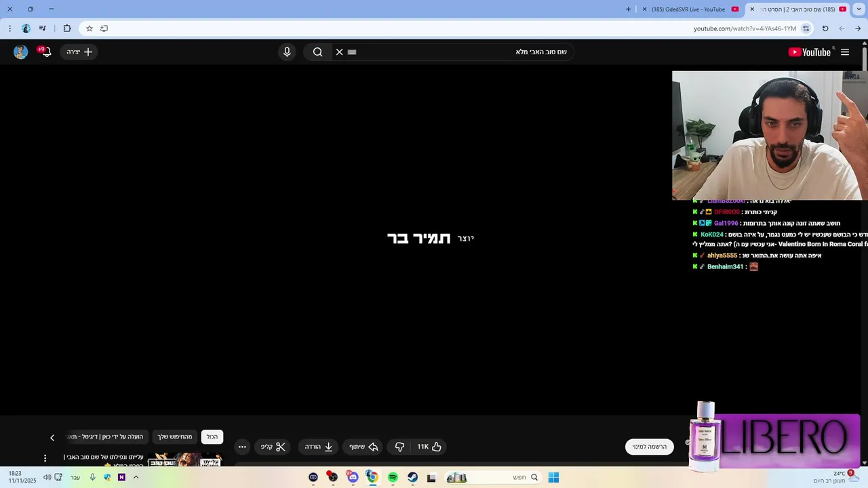Select the 'הכול' filter chip
Screen dimensions: 868x488
tap(212, 437)
